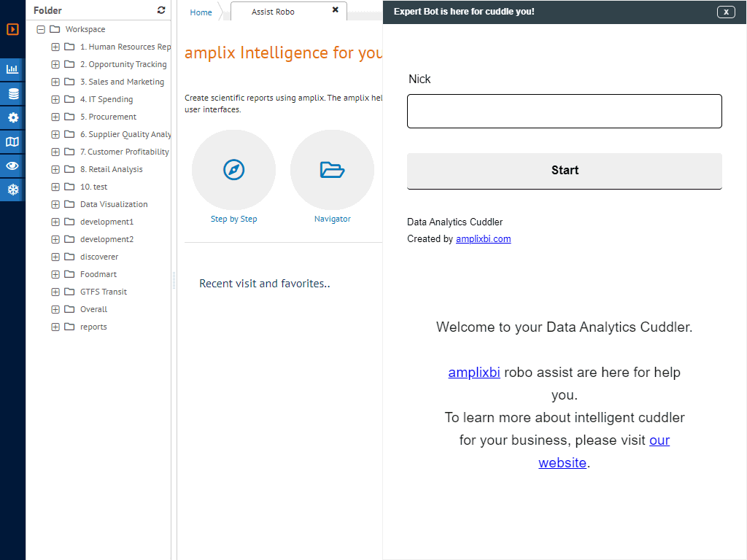Expand the Foodmart folder
This screenshot has width=747, height=560.
pyautogui.click(x=55, y=274)
